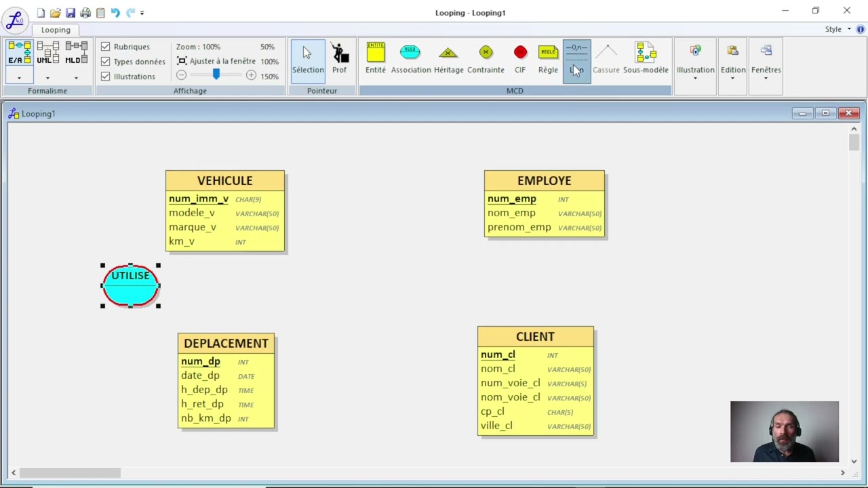The height and width of the screenshot is (488, 868).
Task: Expand the E/A formalism dropdown arrow
Action: click(19, 77)
